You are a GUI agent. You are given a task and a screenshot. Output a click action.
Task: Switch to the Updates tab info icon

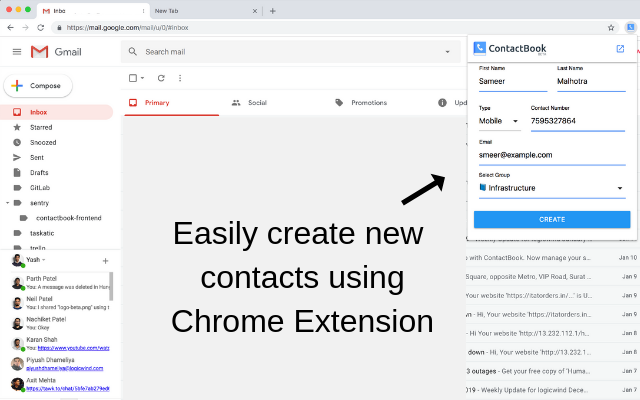click(442, 103)
